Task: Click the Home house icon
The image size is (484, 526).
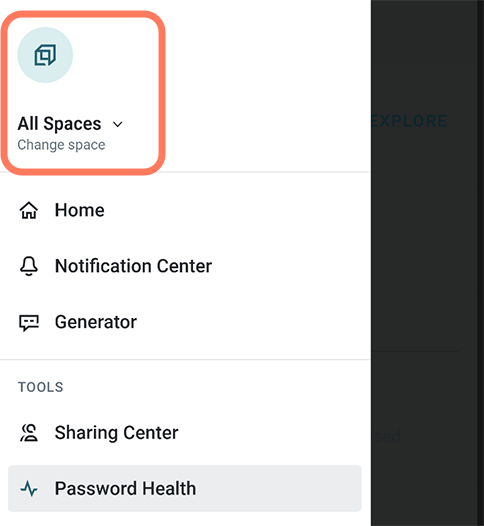Action: (29, 210)
